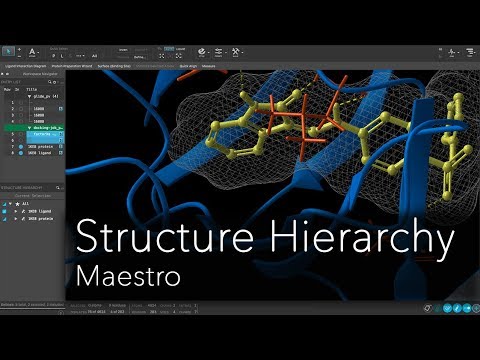This screenshot has width=480, height=360.
Task: Toggle the 3KRB ligand hierarchy checkbox
Action: tap(4, 211)
